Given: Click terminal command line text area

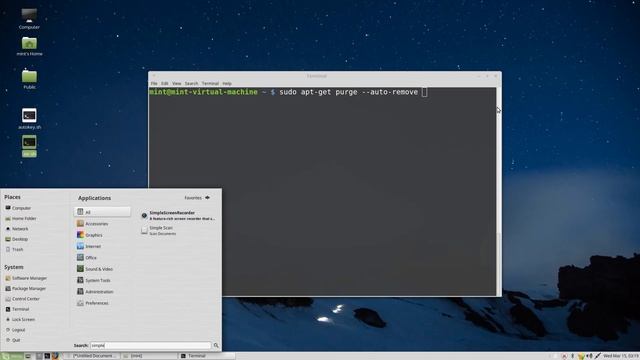Looking at the screenshot, I should point(322,191).
